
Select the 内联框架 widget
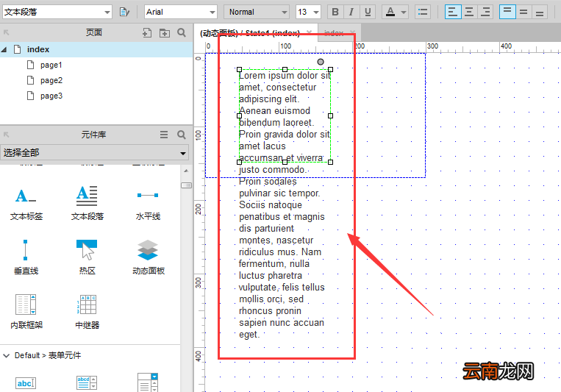click(26, 311)
